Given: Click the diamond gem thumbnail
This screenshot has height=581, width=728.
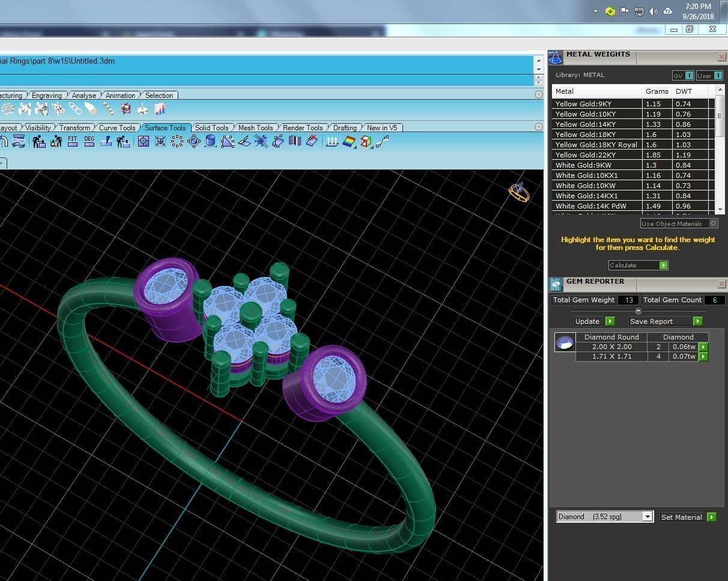Looking at the screenshot, I should (x=565, y=342).
